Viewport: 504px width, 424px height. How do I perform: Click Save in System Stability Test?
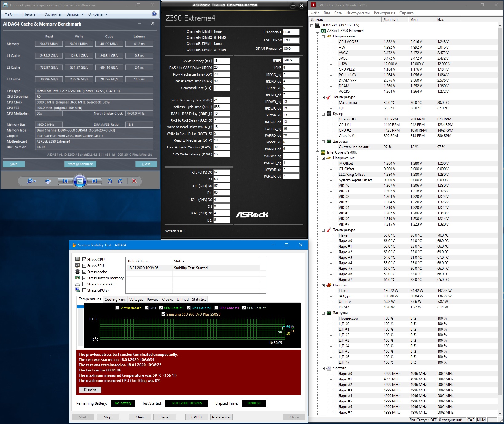[165, 417]
